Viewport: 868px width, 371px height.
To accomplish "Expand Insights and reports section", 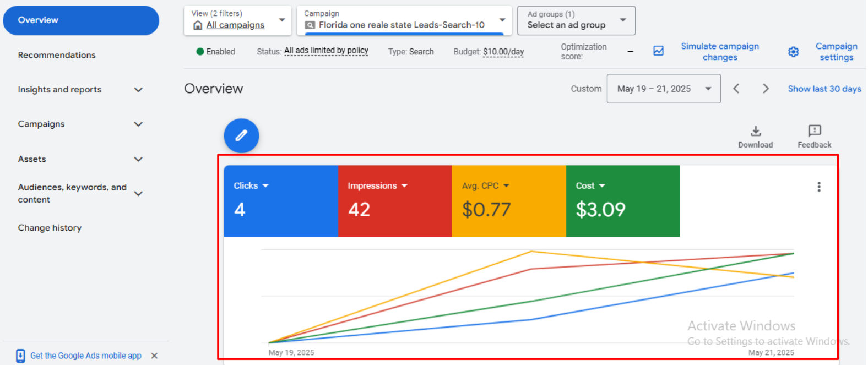I will click(138, 90).
